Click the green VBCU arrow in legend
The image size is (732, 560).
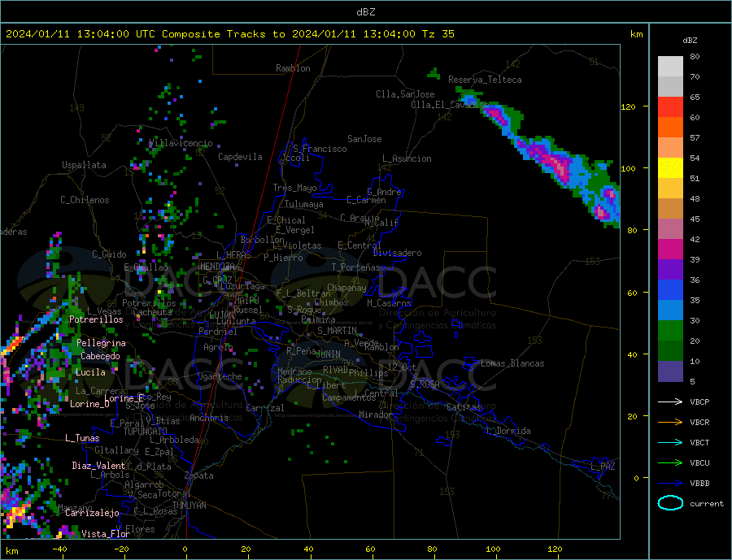670,463
